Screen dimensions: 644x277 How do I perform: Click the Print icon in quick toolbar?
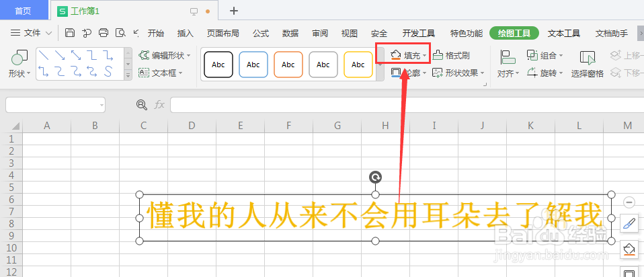click(104, 33)
